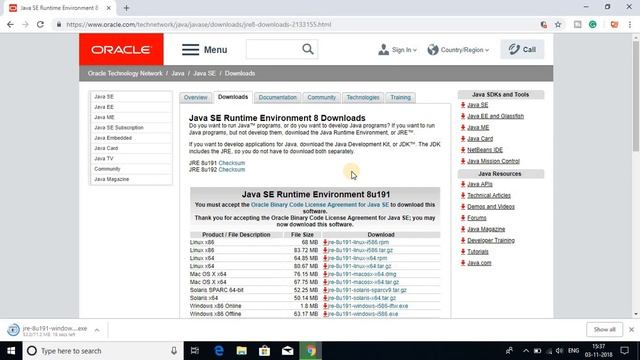Click download icon beside Forums

pos(463,218)
